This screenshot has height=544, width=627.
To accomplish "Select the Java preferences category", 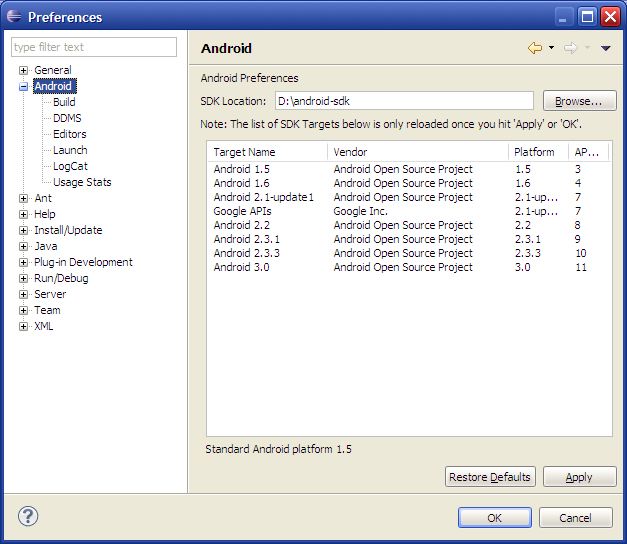I will pyautogui.click(x=46, y=246).
